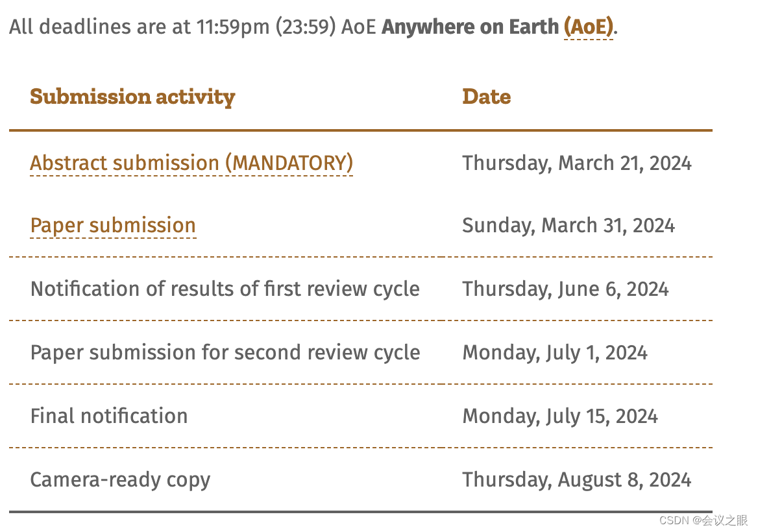
Task: Click the 11:59pm (23:59) deadline time text
Action: click(x=266, y=27)
